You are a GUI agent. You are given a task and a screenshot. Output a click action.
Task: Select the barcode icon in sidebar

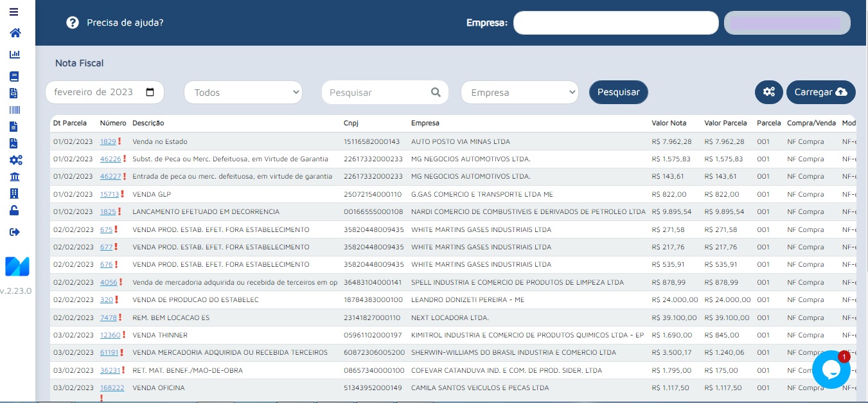click(x=14, y=109)
